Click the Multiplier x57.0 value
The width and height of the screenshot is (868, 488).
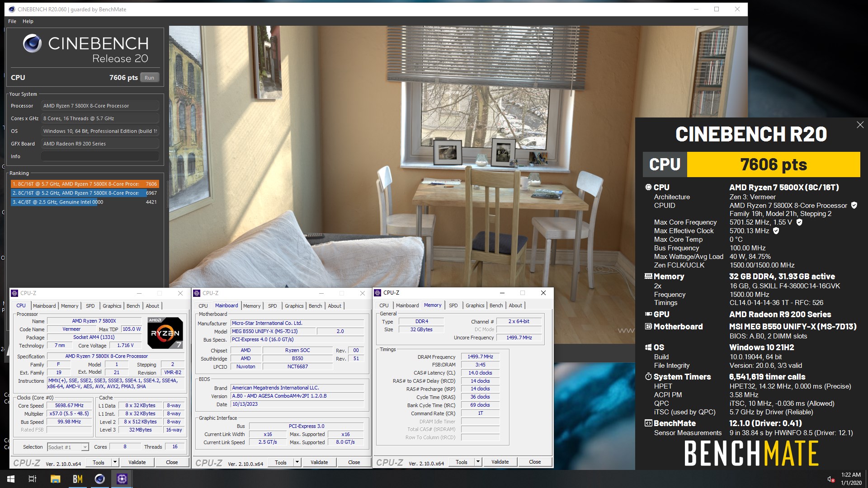(69, 414)
